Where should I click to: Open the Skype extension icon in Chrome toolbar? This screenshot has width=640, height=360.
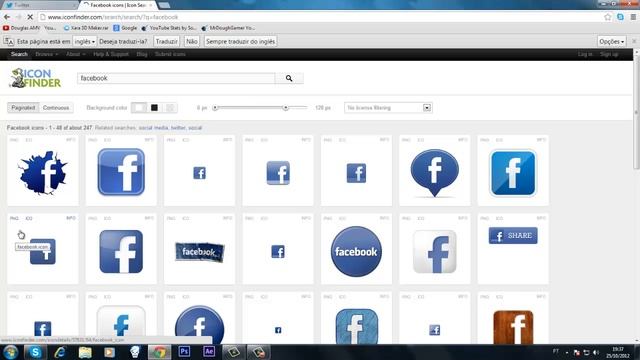620,17
